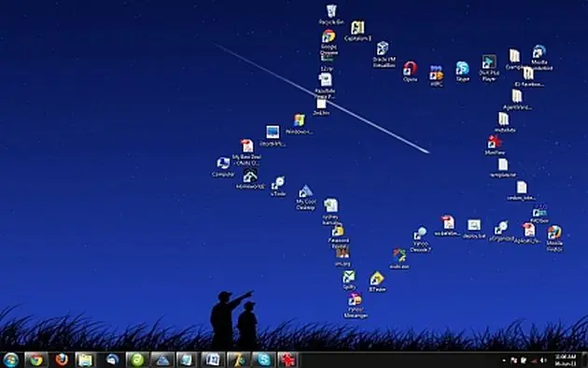Open the Recycle Bin desktop icon
This screenshot has width=588, height=368.
(x=331, y=11)
